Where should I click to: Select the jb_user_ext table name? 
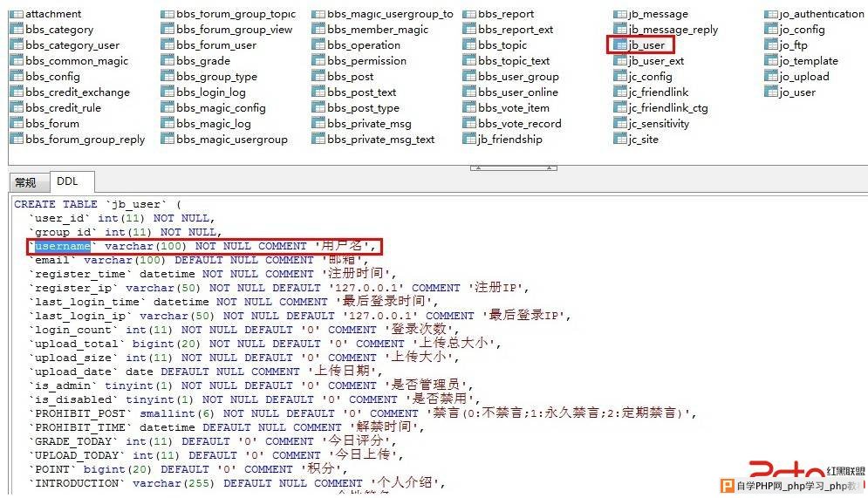click(x=657, y=61)
